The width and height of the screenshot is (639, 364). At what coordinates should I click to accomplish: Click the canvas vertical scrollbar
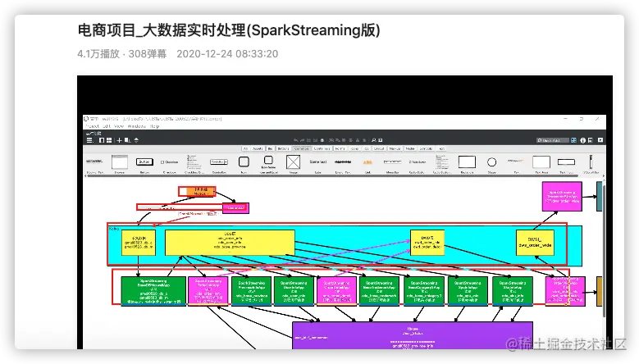(x=604, y=250)
